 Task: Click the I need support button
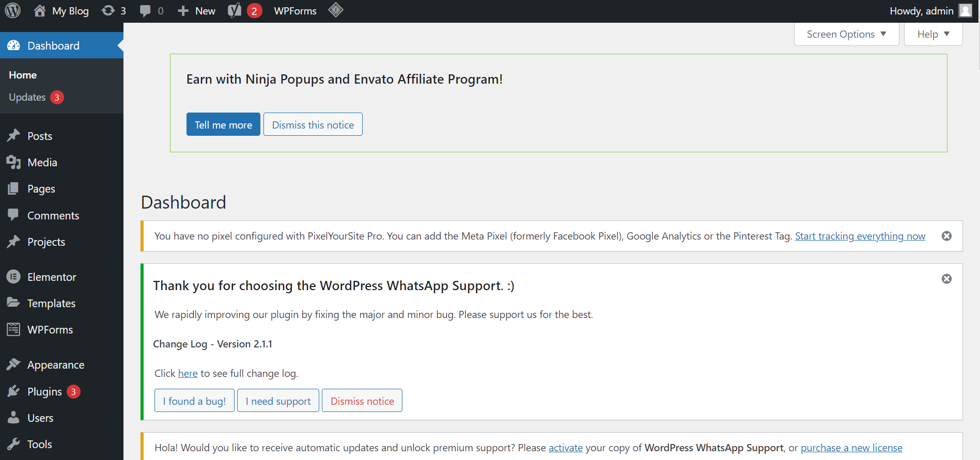coord(278,401)
